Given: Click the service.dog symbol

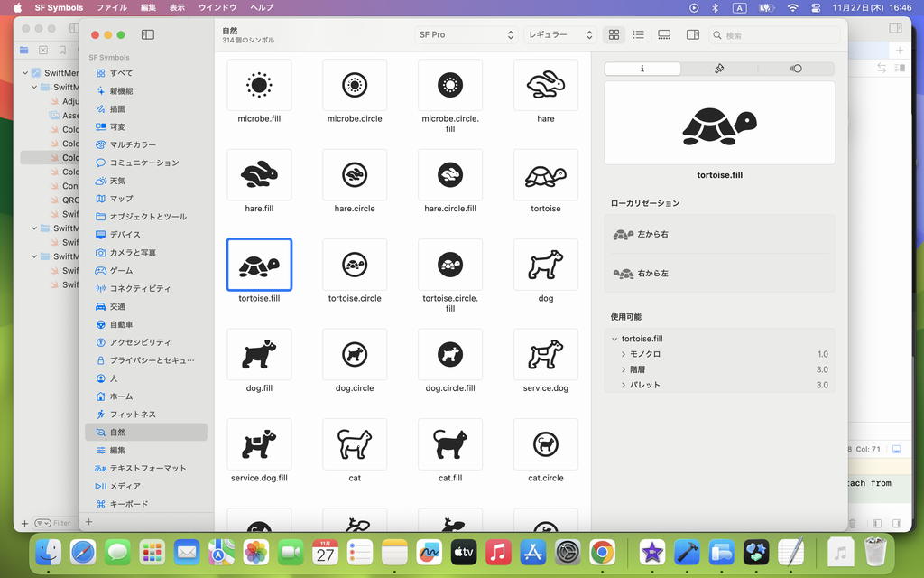Looking at the screenshot, I should point(545,355).
